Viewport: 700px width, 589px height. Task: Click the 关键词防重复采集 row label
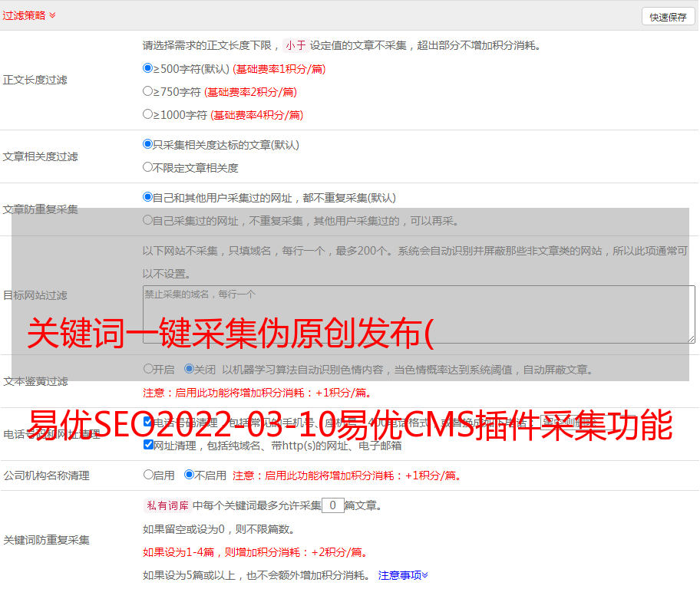click(46, 540)
